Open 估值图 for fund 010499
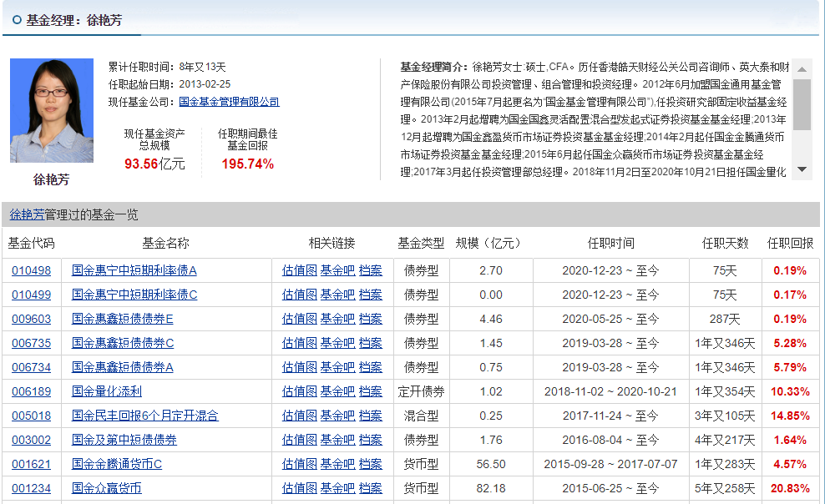825x504 pixels. tap(300, 295)
